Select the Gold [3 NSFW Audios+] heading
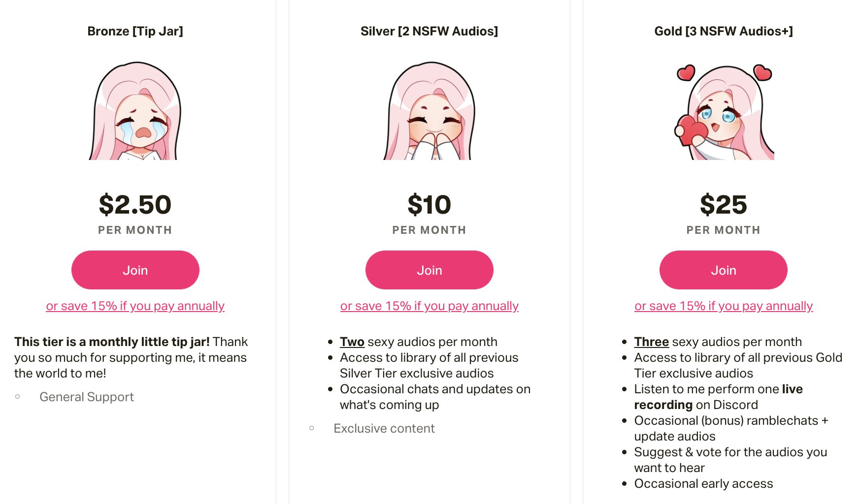 [x=723, y=31]
